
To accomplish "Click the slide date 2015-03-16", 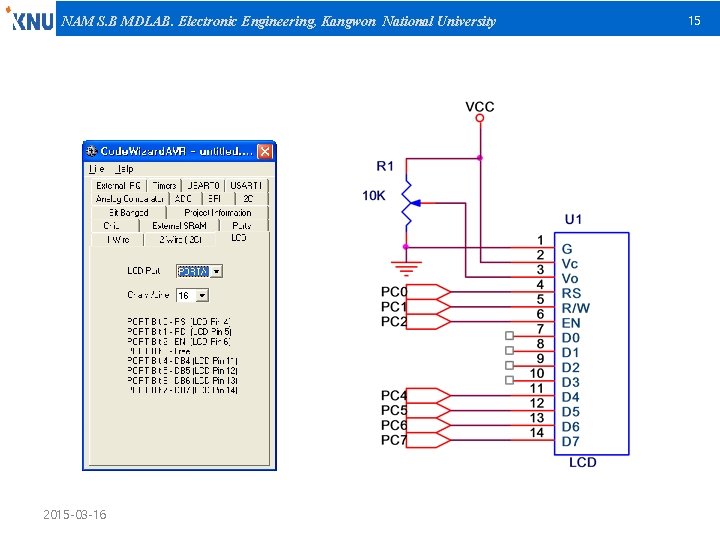I will tap(75, 514).
